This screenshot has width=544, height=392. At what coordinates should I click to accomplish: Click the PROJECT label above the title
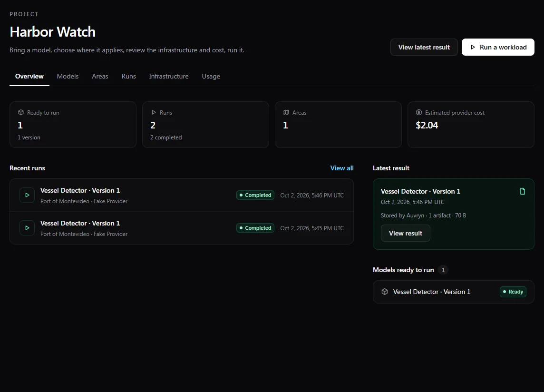pyautogui.click(x=24, y=14)
